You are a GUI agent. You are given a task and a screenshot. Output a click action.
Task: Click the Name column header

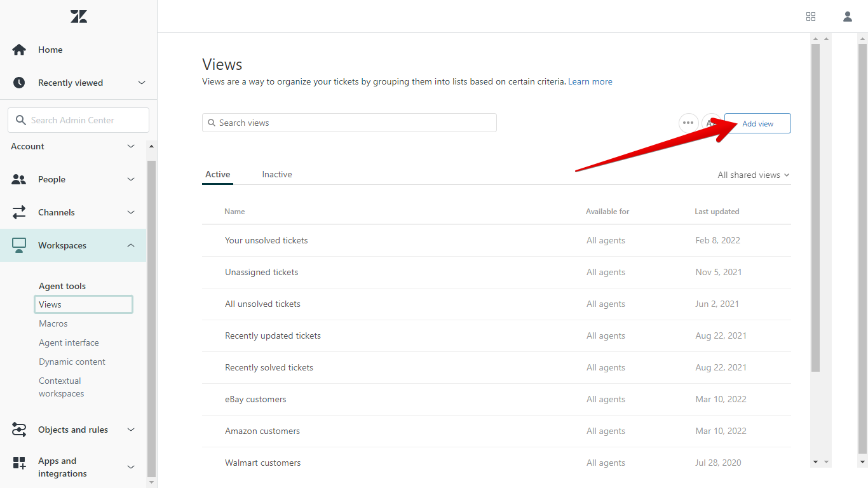tap(234, 212)
